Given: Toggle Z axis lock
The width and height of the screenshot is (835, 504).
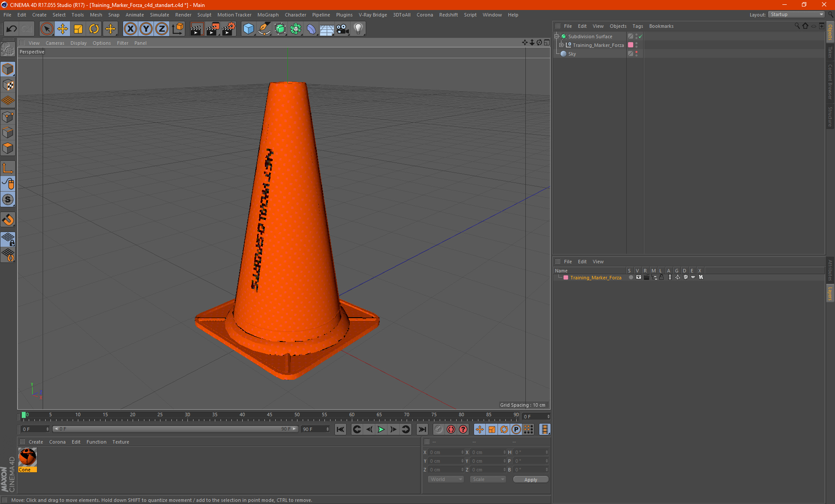Looking at the screenshot, I should pyautogui.click(x=162, y=29).
